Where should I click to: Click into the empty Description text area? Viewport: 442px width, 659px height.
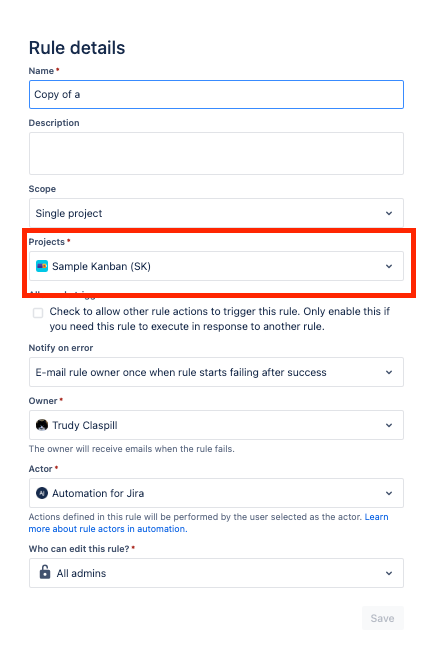(216, 153)
